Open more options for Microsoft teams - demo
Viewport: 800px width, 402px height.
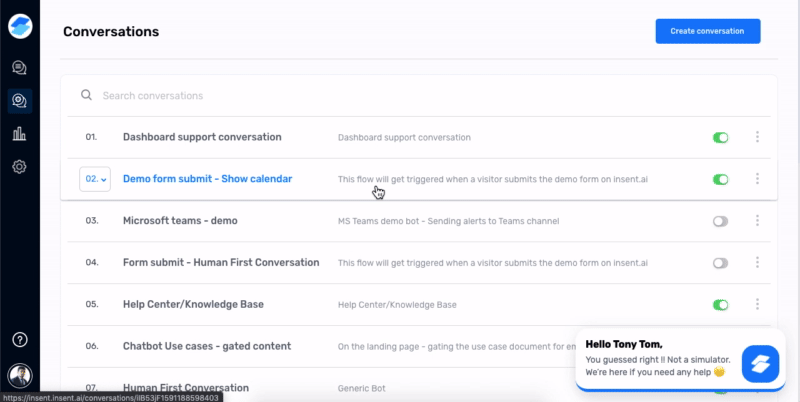pos(757,220)
